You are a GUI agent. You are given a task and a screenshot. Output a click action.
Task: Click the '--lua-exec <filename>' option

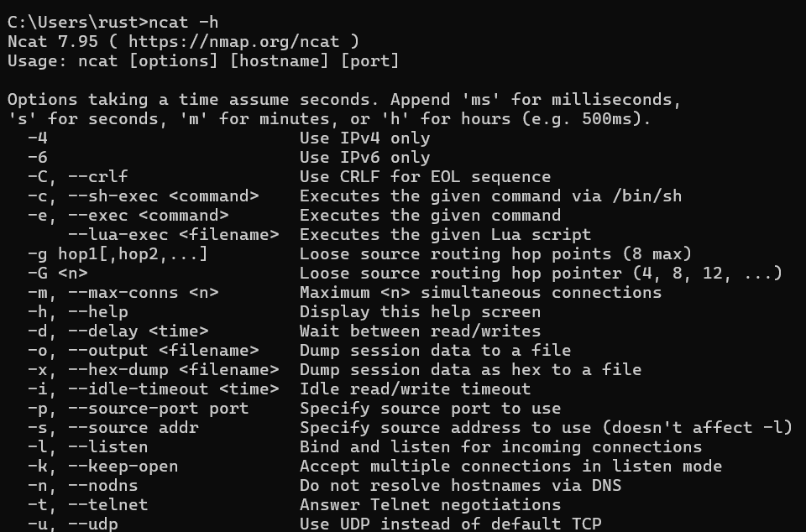click(173, 234)
